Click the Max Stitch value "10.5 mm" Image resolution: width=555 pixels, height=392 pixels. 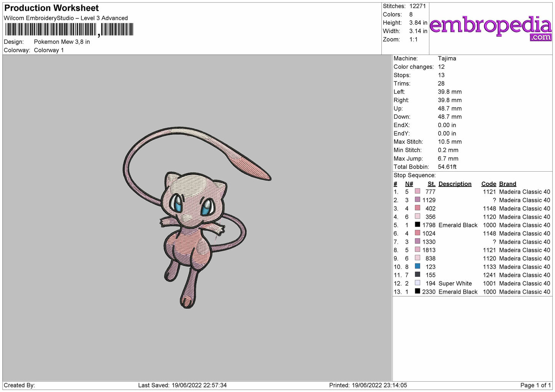(450, 142)
